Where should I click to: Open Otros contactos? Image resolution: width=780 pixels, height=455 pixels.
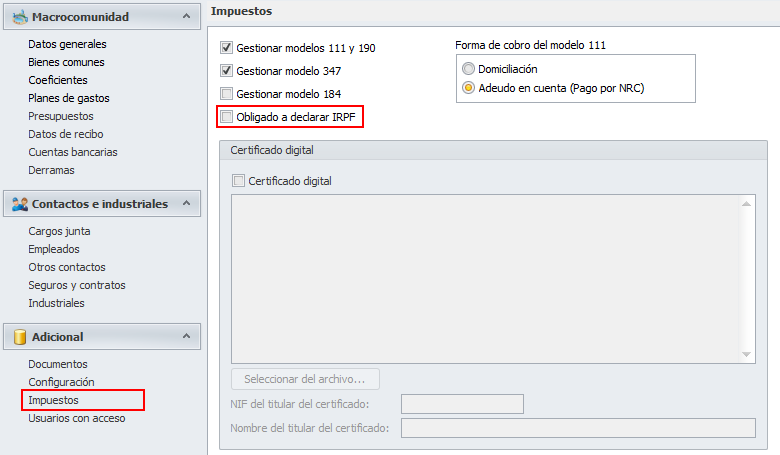(67, 267)
